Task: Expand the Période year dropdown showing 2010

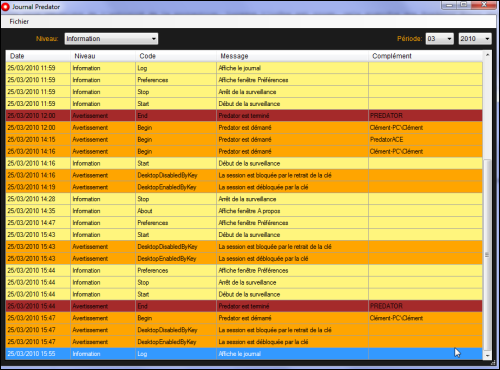Action: (475, 39)
